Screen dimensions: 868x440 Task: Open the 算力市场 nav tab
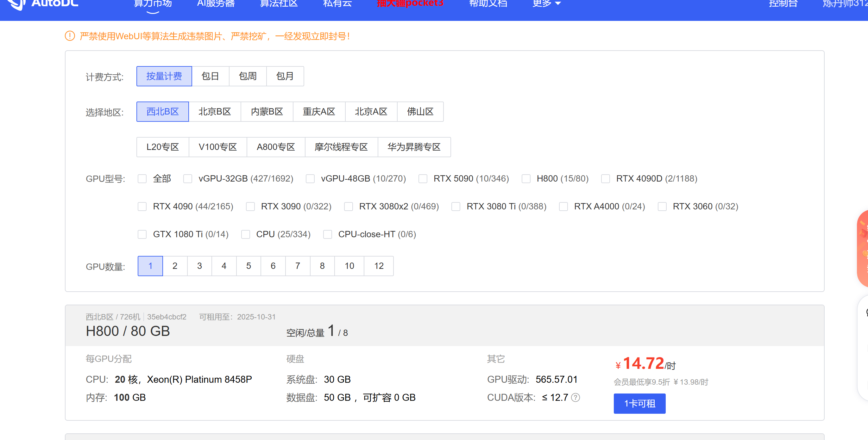pos(153,3)
